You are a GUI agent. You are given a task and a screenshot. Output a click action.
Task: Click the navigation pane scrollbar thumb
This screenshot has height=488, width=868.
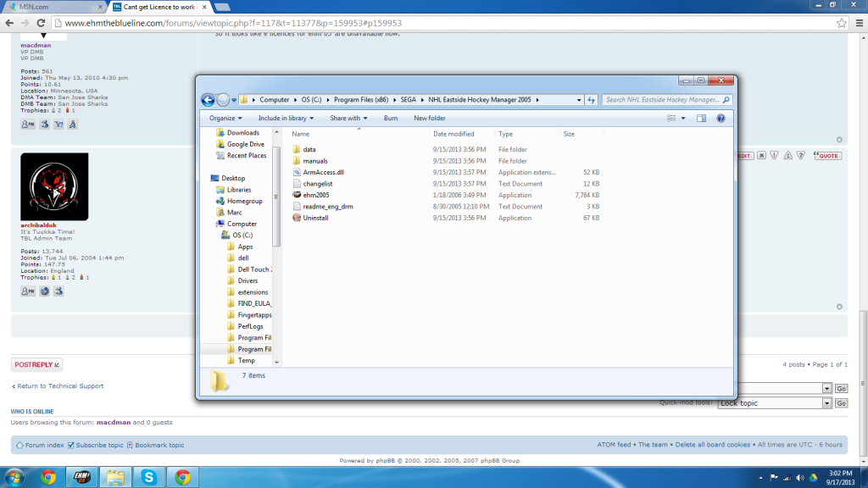pos(276,197)
